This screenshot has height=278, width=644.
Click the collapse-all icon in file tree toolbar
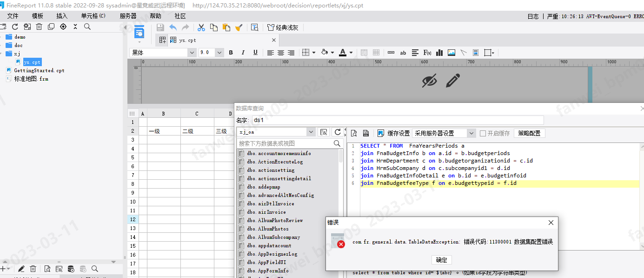point(75,27)
